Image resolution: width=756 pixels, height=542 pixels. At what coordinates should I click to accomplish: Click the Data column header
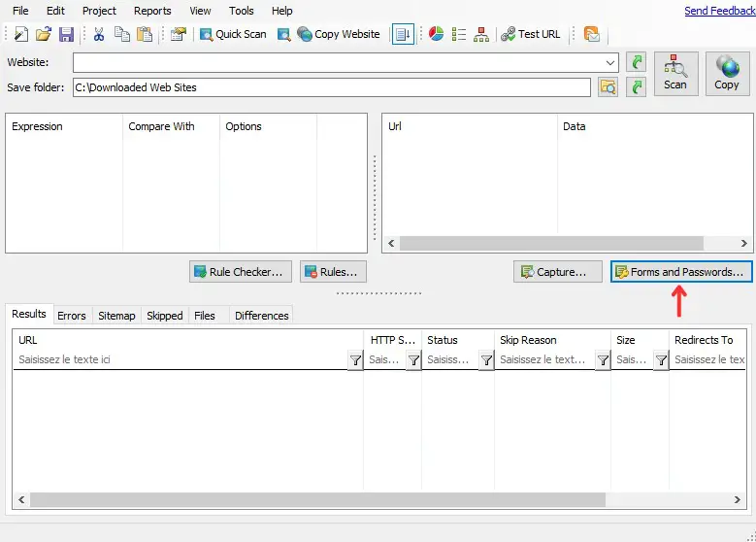(655, 126)
